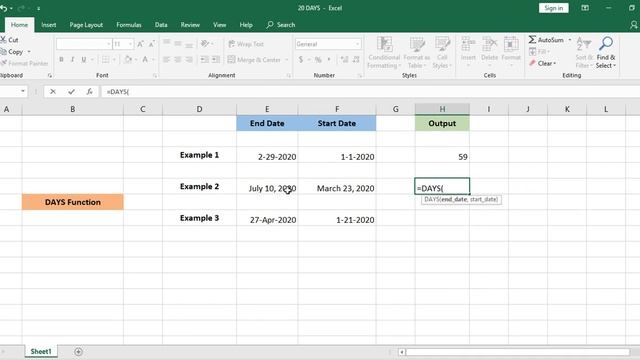
Task: Click the Font Color A icon
Action: point(145,60)
